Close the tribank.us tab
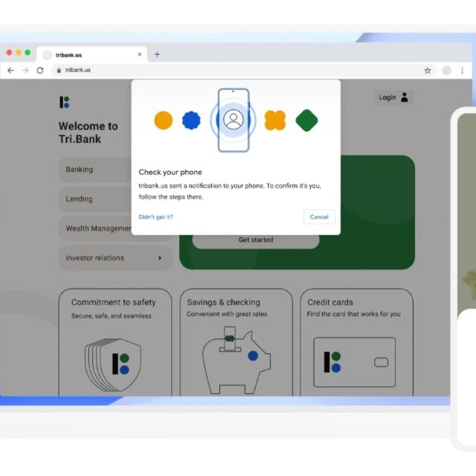 140,54
